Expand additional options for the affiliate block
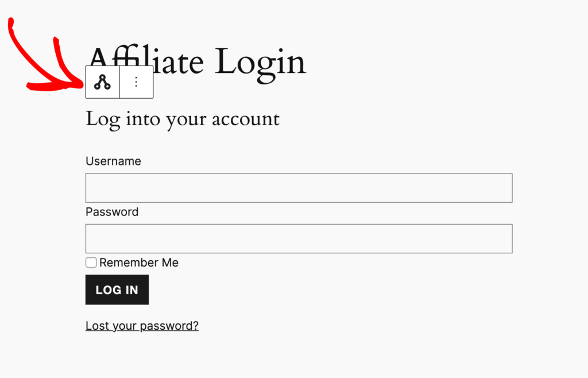588x378 pixels. coord(136,82)
